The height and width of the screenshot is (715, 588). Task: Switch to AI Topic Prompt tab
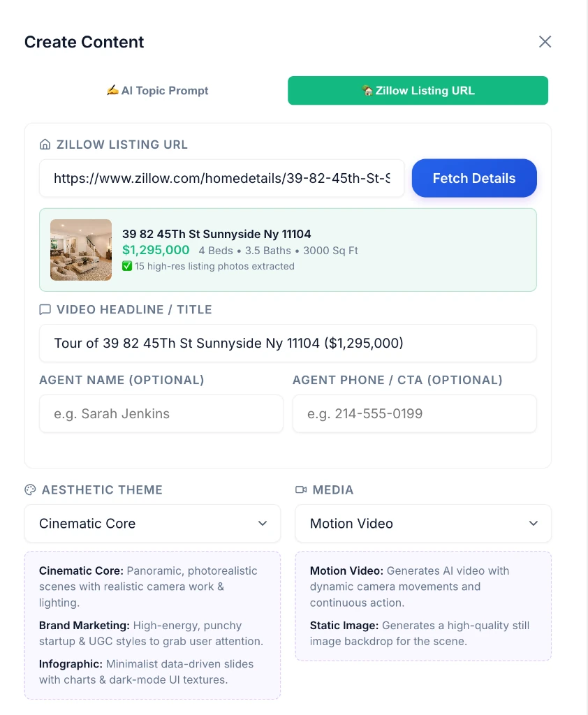(157, 90)
